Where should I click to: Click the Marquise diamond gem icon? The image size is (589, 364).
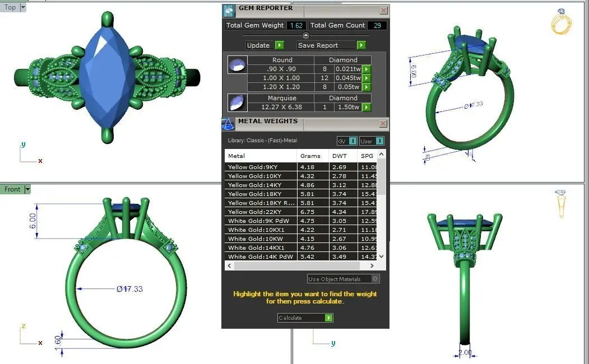pyautogui.click(x=238, y=102)
